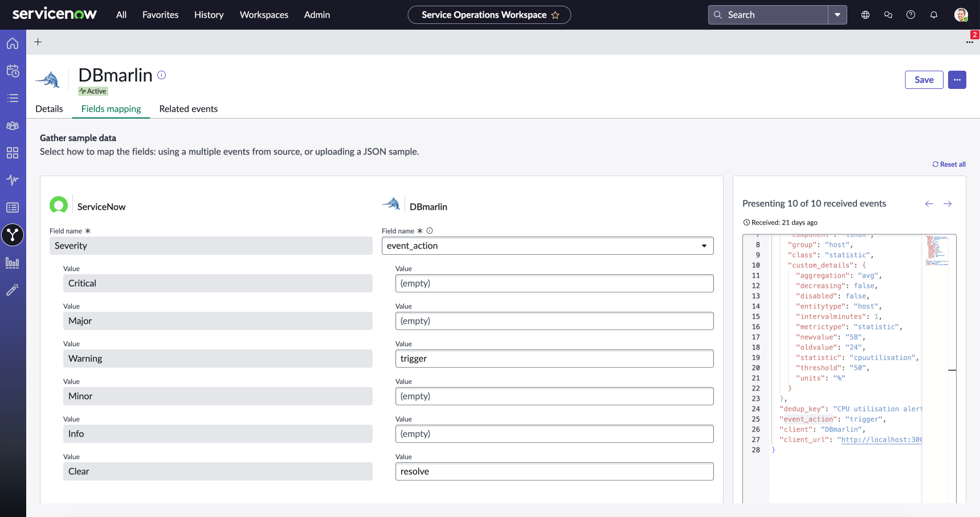Open the Admin menu
980x517 pixels.
pos(317,15)
